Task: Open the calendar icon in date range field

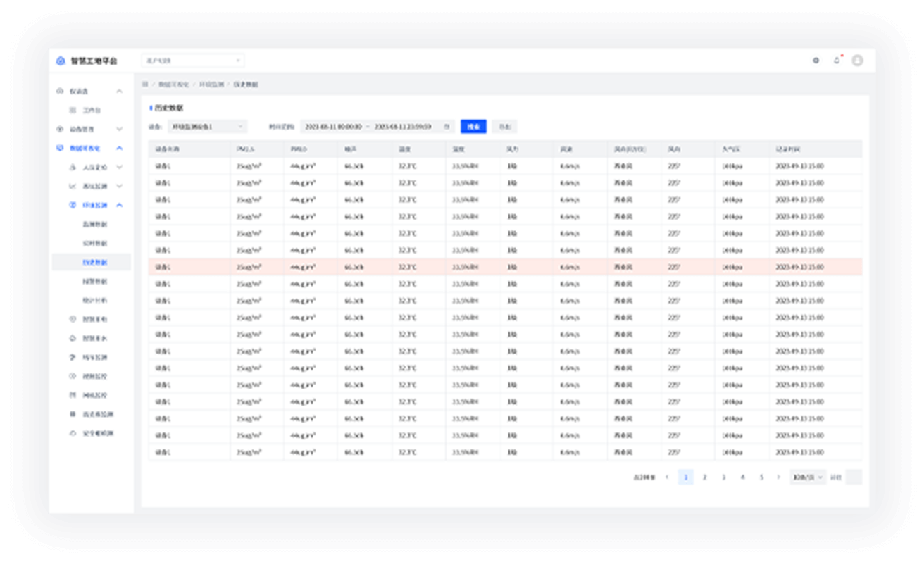Action: click(x=447, y=127)
